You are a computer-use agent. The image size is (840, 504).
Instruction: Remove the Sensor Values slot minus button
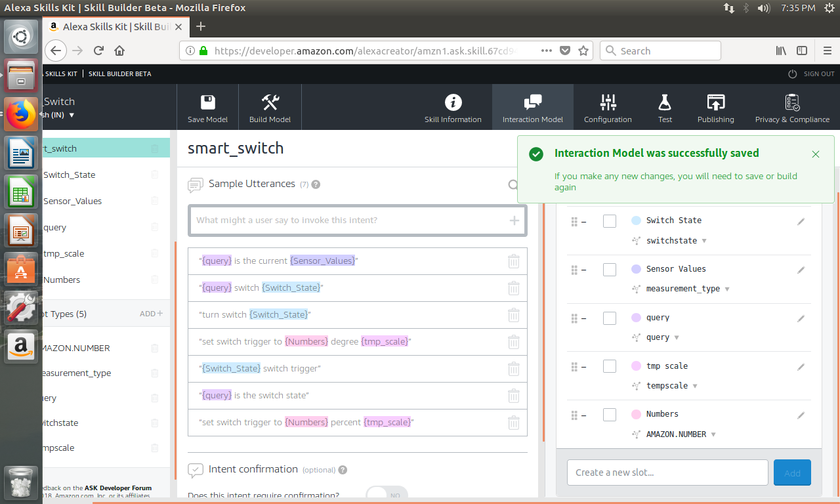coord(583,270)
